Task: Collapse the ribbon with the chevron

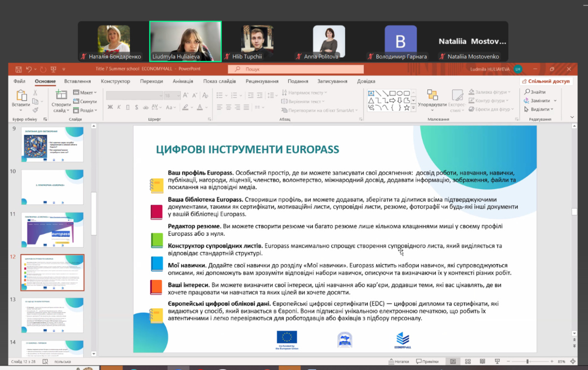Action: (x=573, y=117)
